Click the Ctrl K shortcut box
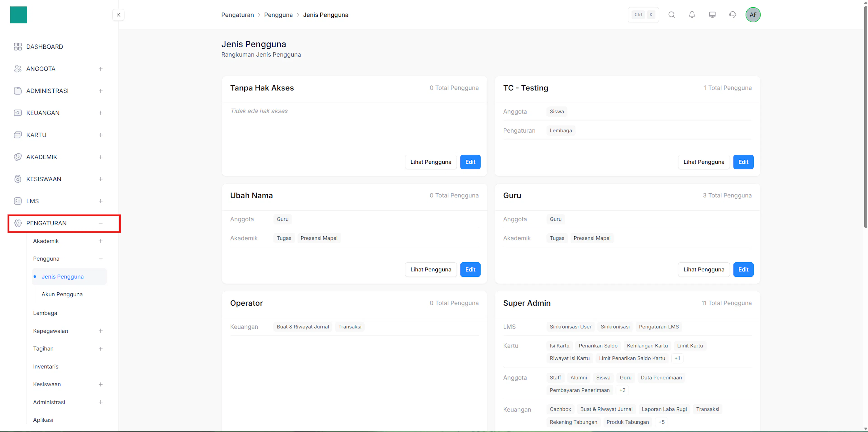Screen dimensions: 868x432 tap(643, 15)
